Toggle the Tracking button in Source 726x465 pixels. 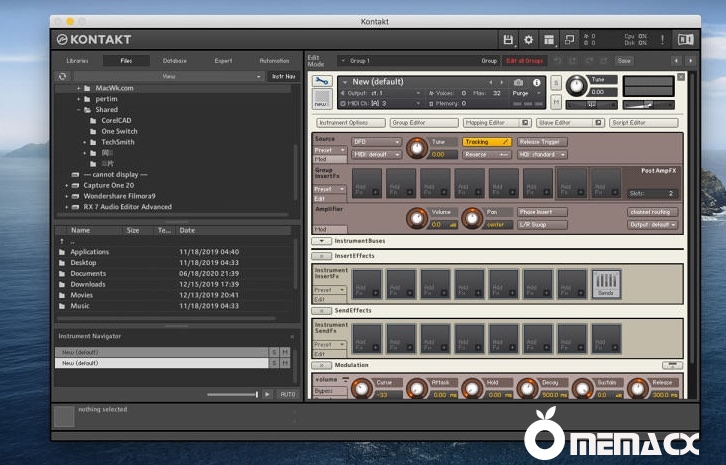click(487, 142)
